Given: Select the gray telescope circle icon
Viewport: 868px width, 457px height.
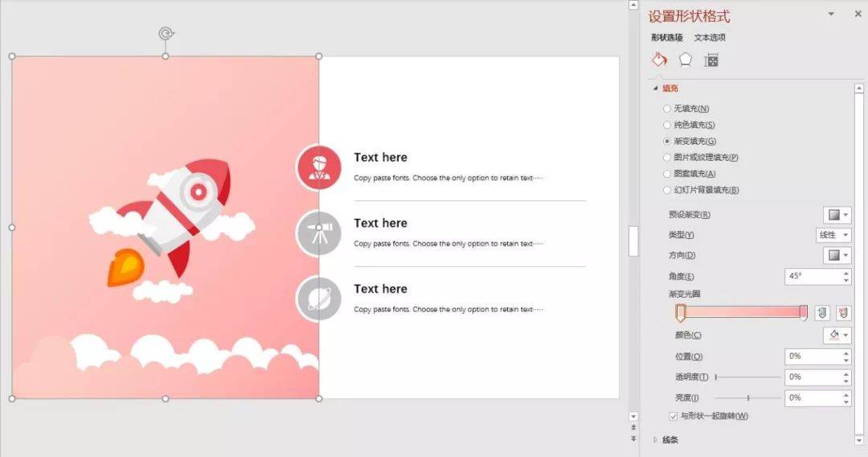Looking at the screenshot, I should pos(319,233).
